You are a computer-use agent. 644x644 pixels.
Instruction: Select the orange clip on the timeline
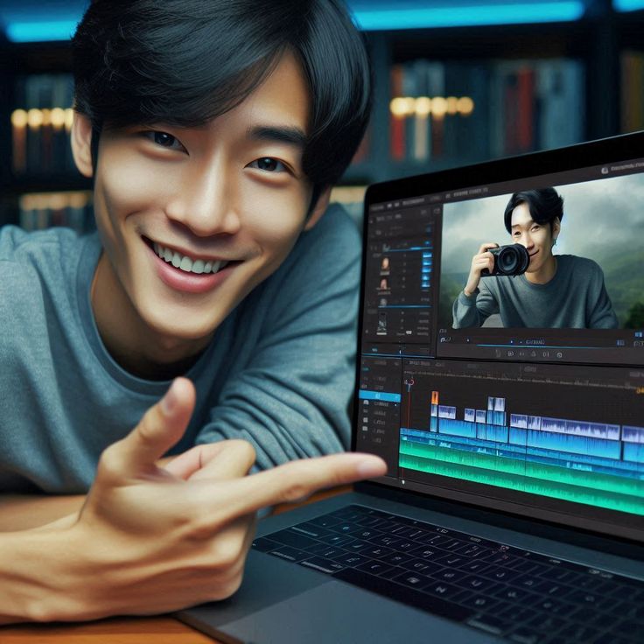[435, 397]
